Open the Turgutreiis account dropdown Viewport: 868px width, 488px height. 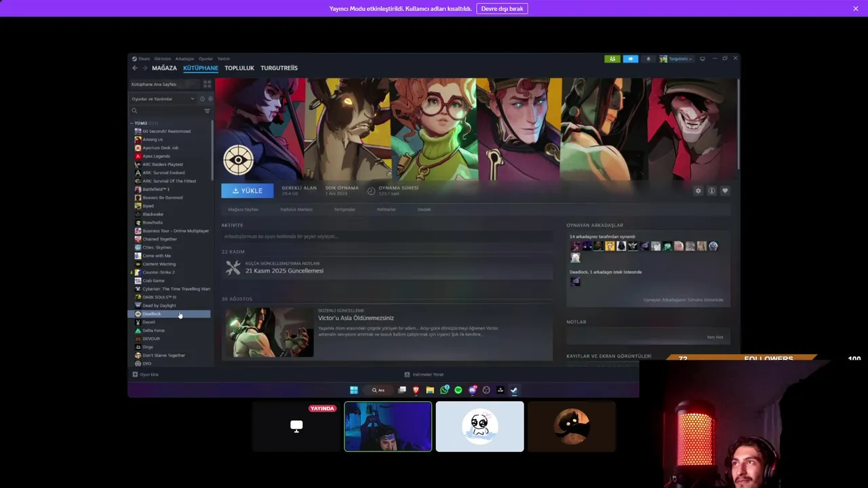click(x=675, y=59)
